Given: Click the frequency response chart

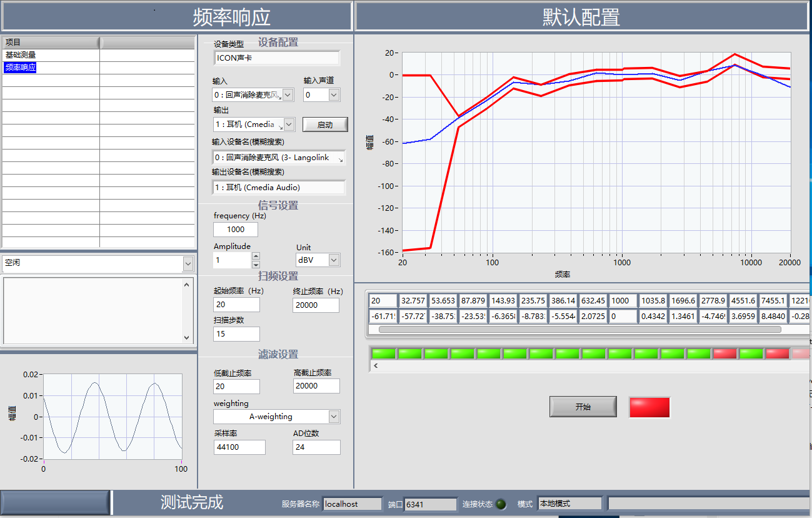Looking at the screenshot, I should [596, 152].
